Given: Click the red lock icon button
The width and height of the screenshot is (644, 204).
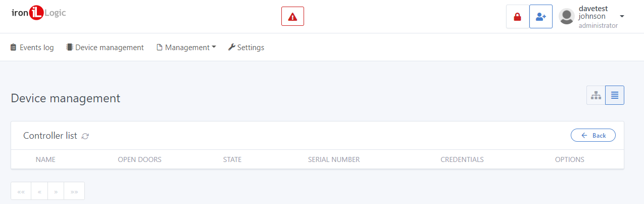Looking at the screenshot, I should click(x=517, y=17).
